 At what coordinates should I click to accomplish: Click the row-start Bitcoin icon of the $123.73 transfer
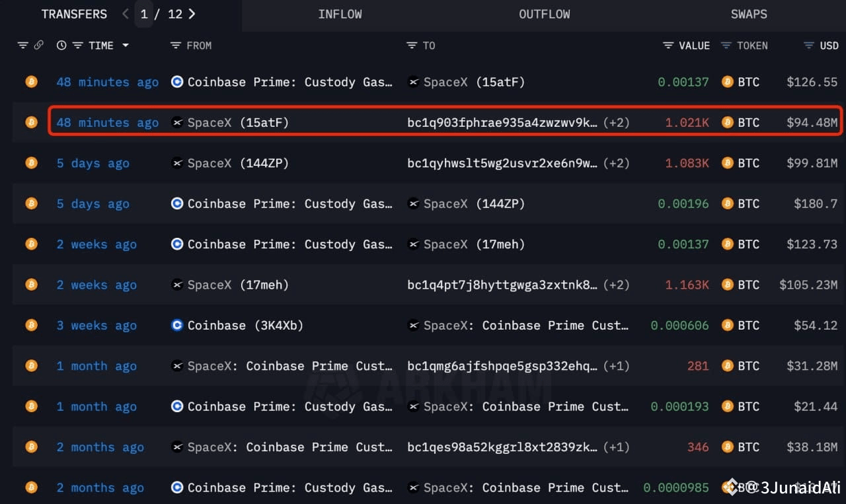(31, 244)
